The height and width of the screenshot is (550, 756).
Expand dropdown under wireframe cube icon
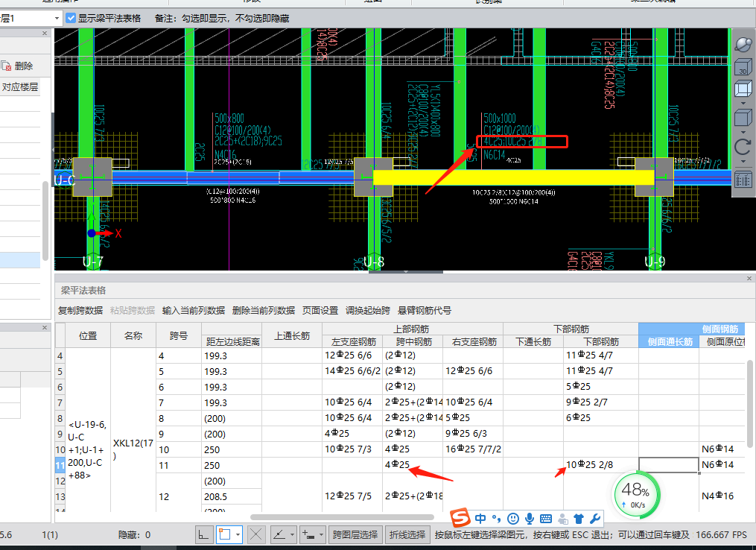743,103
